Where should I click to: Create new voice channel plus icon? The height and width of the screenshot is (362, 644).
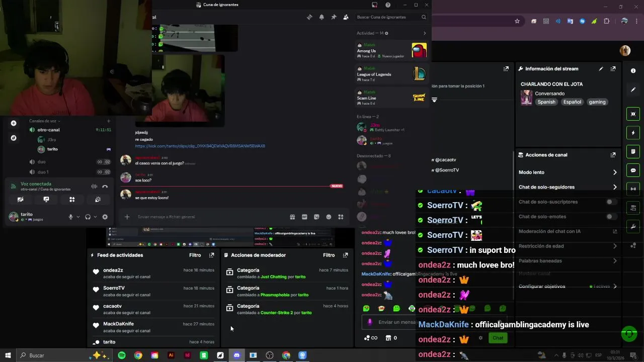click(108, 121)
